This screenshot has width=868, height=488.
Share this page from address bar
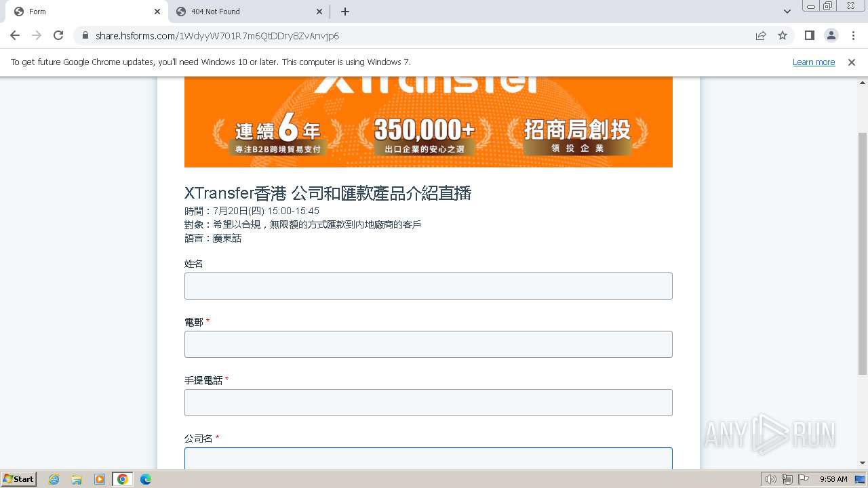(x=761, y=35)
